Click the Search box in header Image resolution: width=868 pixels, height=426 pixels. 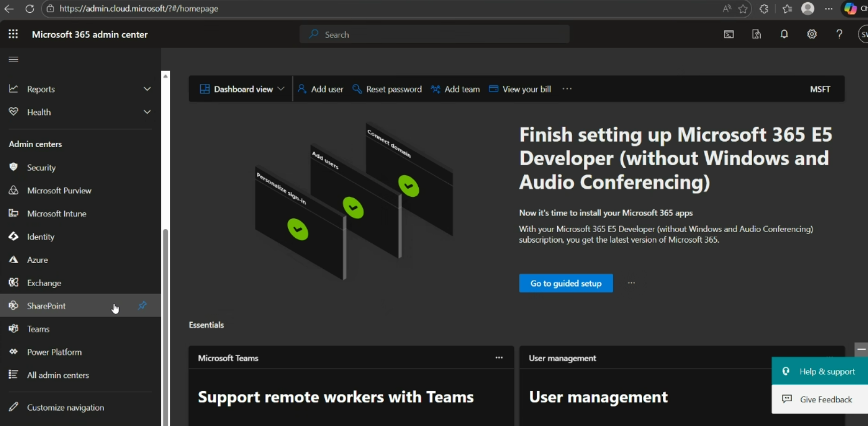click(x=434, y=34)
